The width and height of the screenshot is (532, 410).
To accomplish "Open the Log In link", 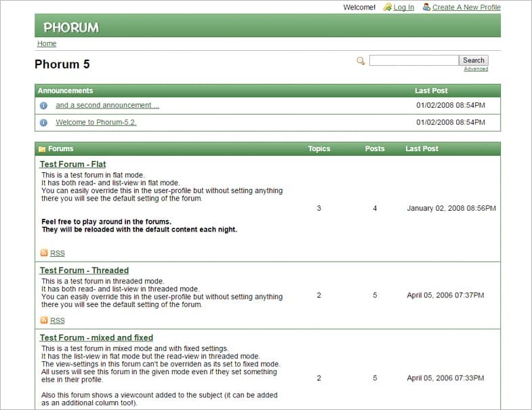I will [x=404, y=7].
